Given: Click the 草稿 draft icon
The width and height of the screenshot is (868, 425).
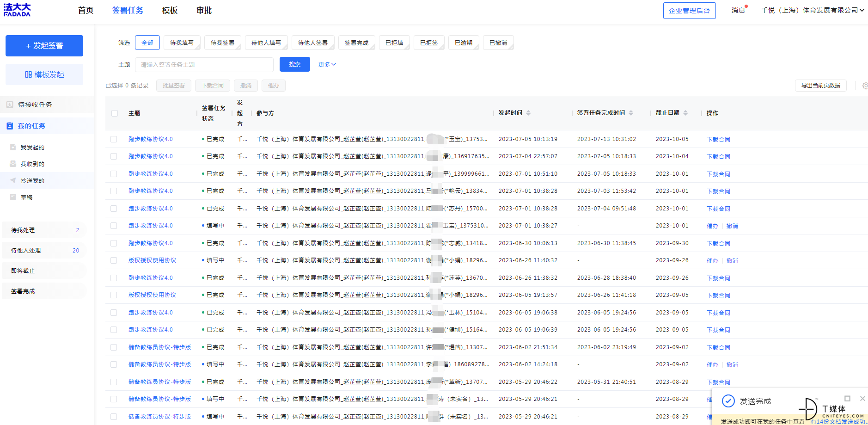Looking at the screenshot, I should (x=13, y=197).
